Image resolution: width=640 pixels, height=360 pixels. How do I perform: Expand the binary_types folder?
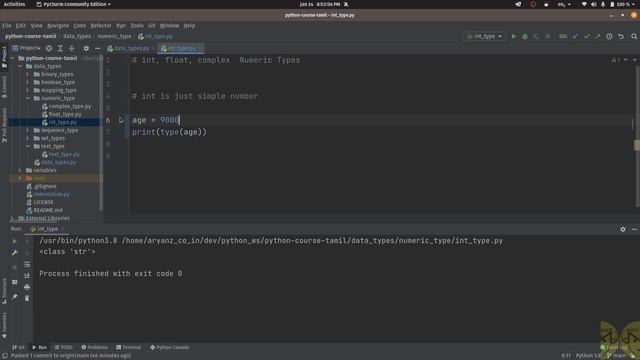point(28,74)
